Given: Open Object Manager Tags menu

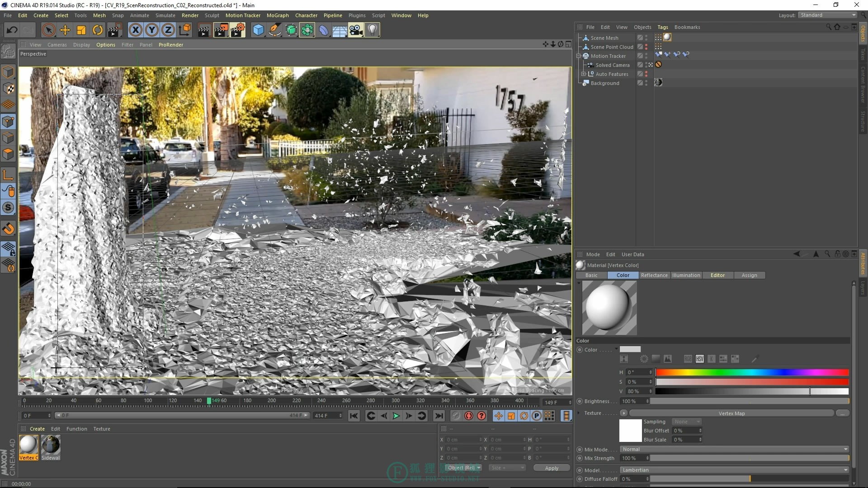Looking at the screenshot, I should [663, 27].
